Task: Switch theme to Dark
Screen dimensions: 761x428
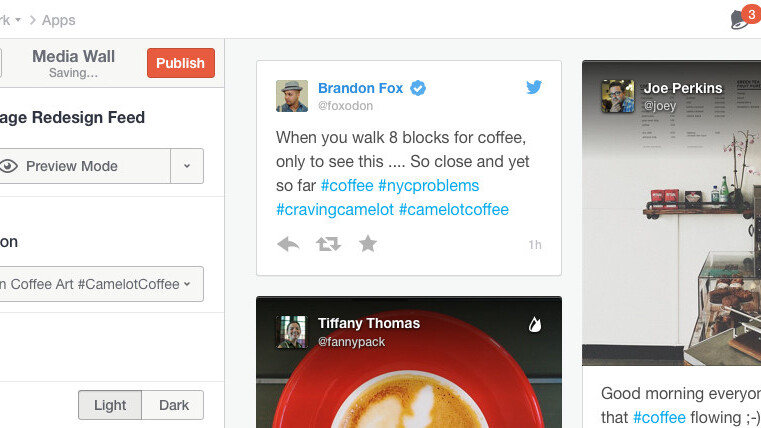Action: pos(173,405)
